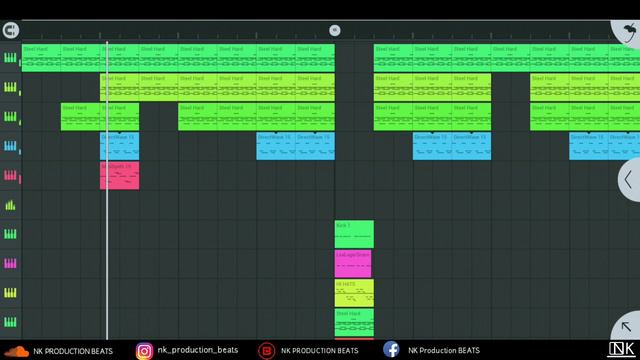Viewport: 640px width, 360px height.
Task: Select the magenta keyboard track icon
Action: 10,263
